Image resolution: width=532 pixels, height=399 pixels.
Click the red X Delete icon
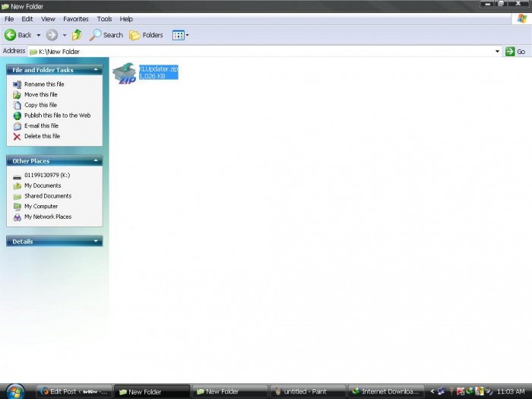[17, 137]
